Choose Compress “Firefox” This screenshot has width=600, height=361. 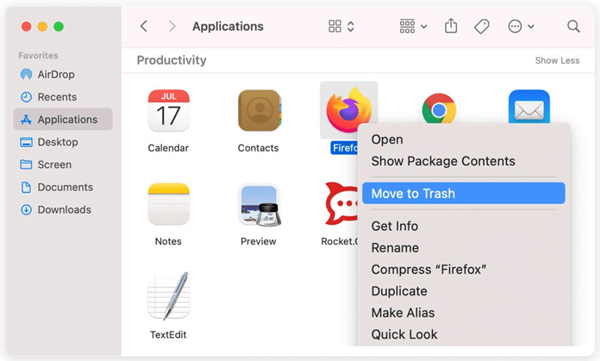coord(463,270)
